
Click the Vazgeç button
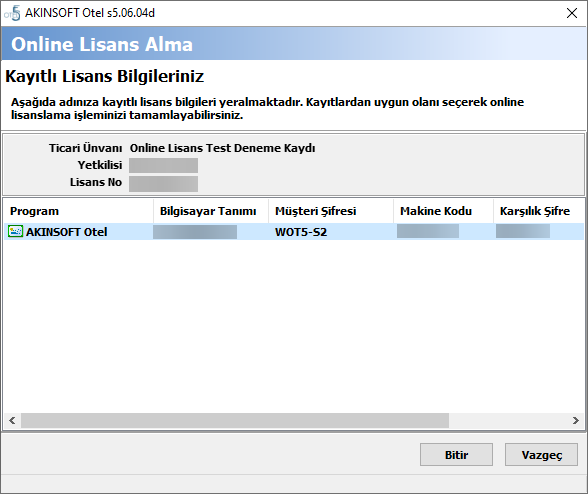point(541,455)
